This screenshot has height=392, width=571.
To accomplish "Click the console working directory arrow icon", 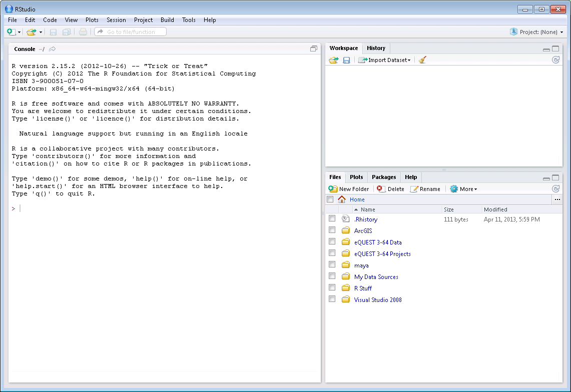I will 53,49.
